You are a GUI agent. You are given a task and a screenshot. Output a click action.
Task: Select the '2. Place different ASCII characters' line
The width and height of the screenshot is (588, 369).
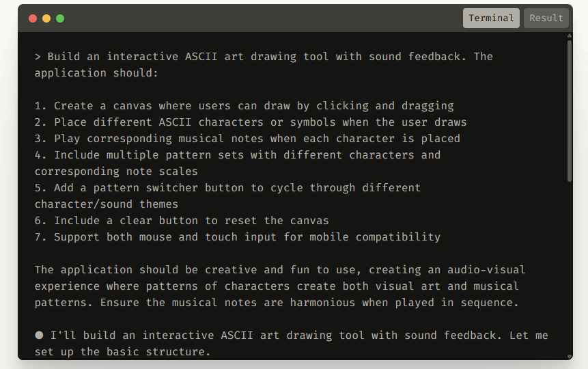tap(251, 122)
